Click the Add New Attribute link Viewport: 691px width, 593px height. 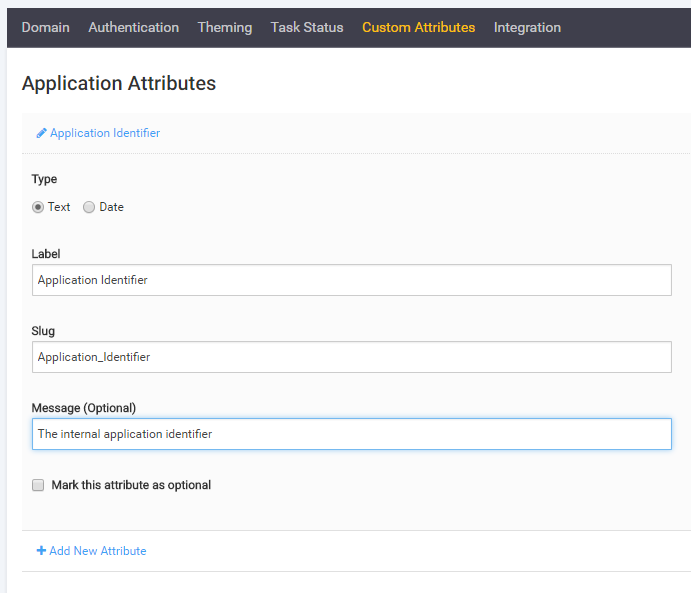pyautogui.click(x=98, y=551)
